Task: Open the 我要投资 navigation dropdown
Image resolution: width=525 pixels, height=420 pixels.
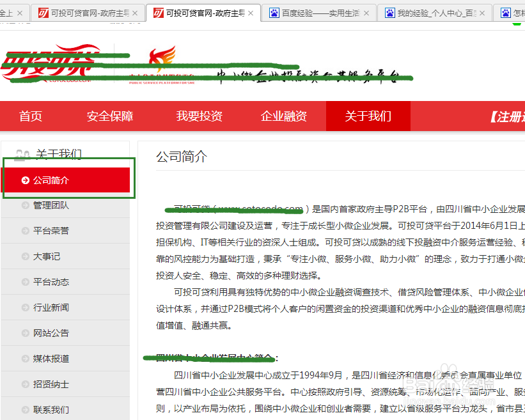Action: (x=199, y=116)
